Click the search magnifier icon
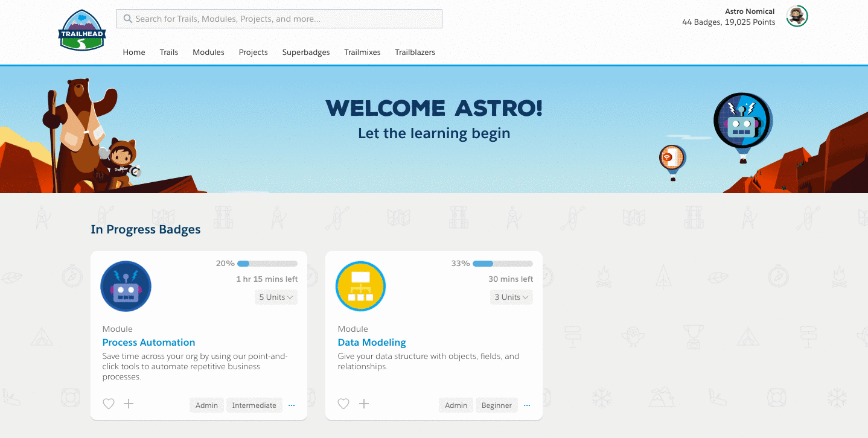The image size is (868, 438). point(127,19)
